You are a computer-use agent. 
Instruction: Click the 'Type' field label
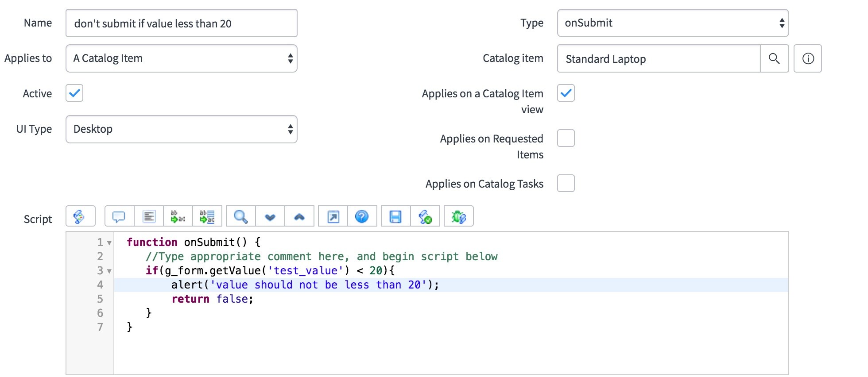[x=532, y=23]
